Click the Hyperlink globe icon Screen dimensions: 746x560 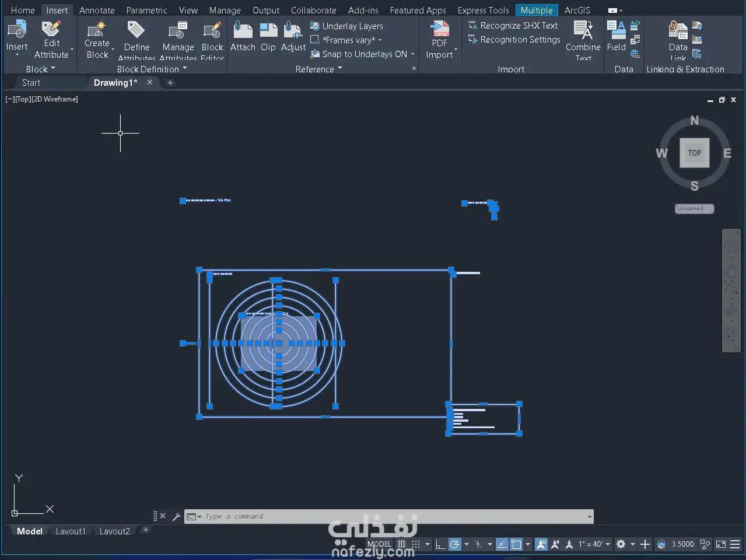(x=635, y=54)
